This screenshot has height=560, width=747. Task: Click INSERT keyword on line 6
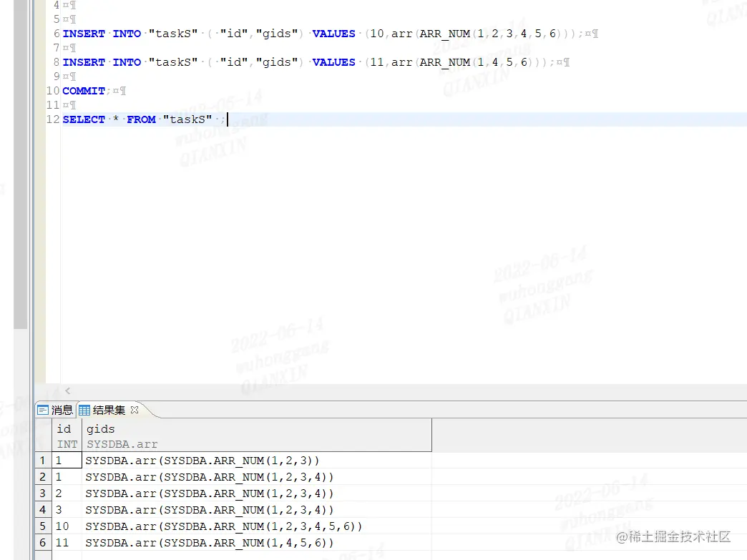pos(84,34)
